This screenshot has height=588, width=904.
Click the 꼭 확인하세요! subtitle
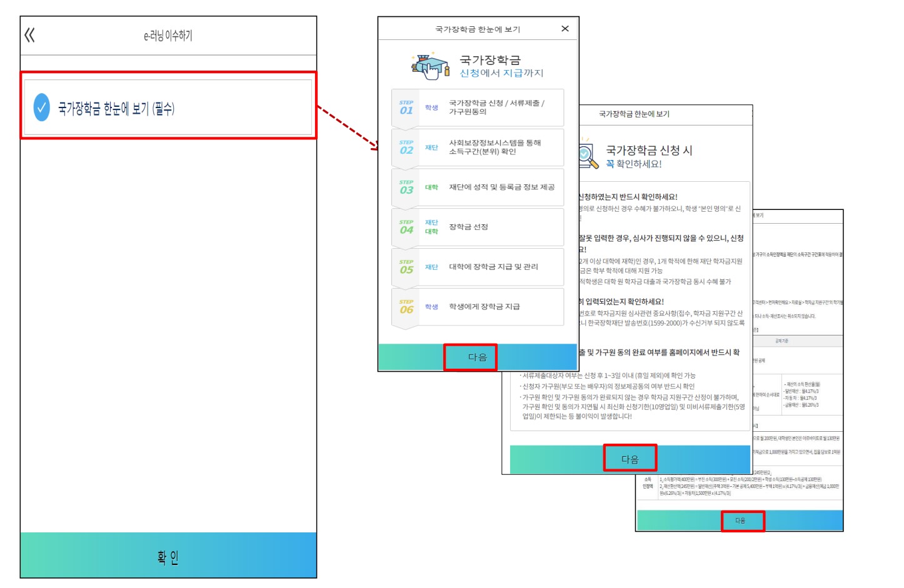click(633, 164)
